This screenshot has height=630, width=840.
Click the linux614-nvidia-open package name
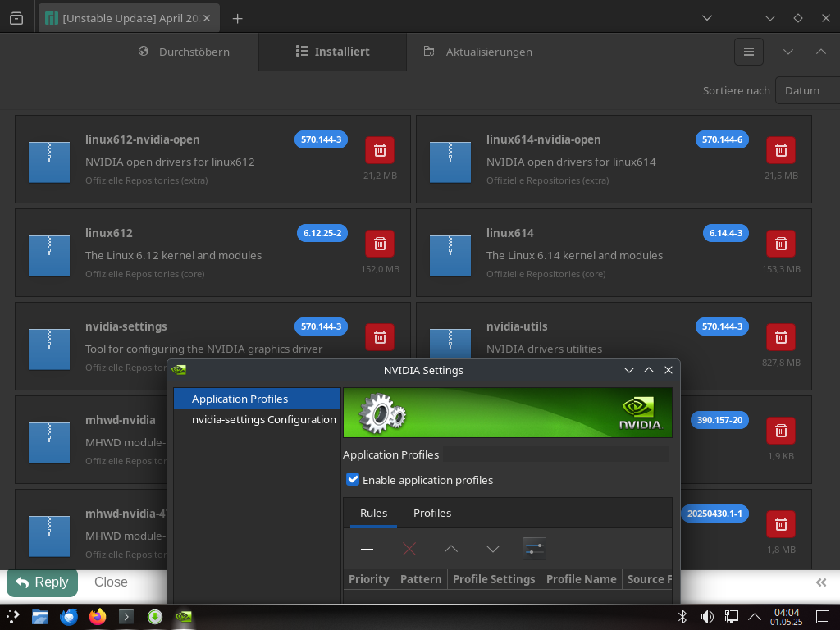coord(543,139)
